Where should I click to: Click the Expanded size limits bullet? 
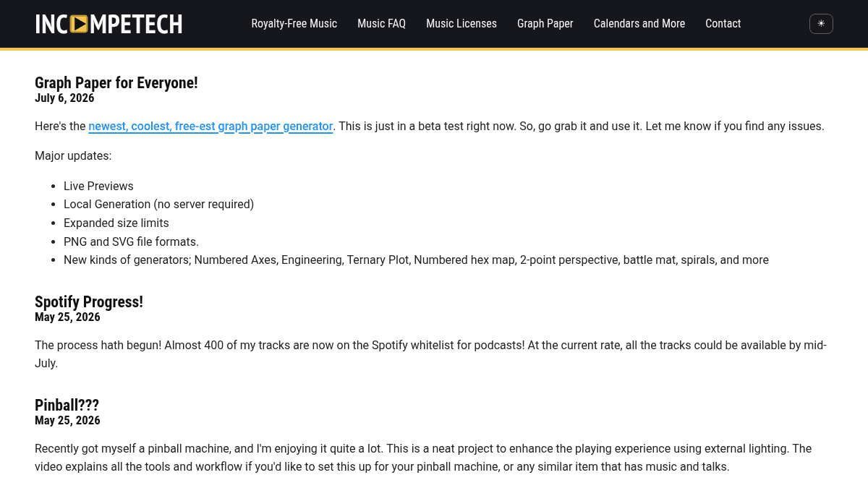click(x=116, y=223)
